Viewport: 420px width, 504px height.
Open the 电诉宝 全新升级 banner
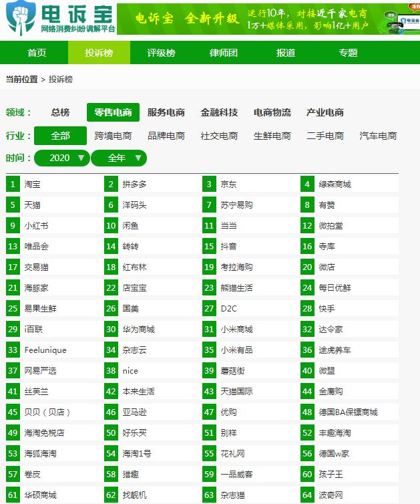(268, 19)
